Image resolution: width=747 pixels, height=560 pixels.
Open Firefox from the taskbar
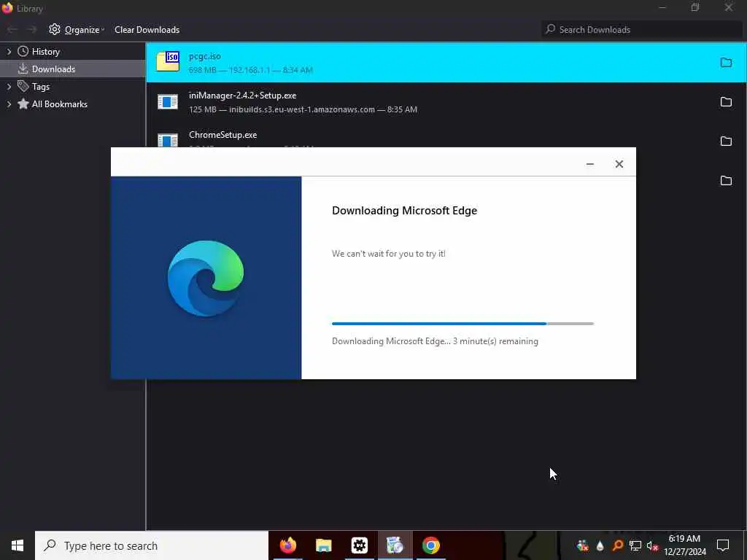tap(287, 545)
